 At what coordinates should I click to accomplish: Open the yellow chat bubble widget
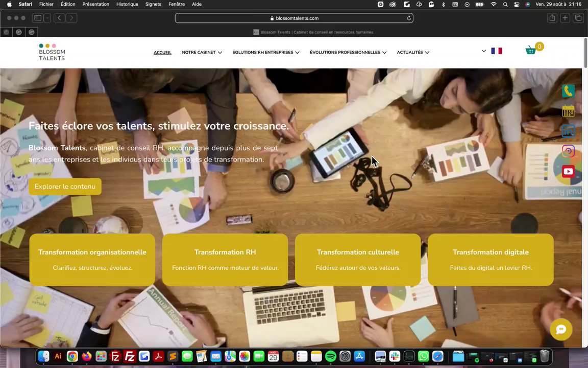pos(561,329)
